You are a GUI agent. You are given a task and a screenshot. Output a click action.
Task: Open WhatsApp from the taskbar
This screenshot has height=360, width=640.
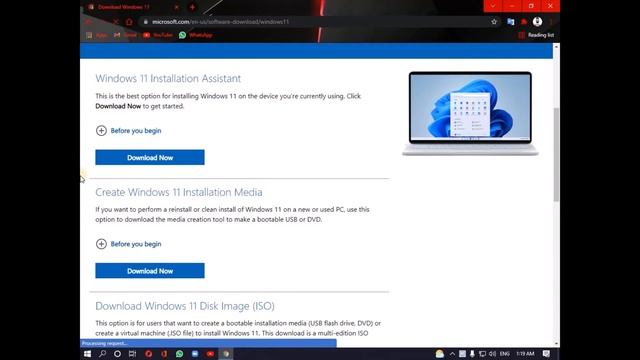tap(180, 354)
